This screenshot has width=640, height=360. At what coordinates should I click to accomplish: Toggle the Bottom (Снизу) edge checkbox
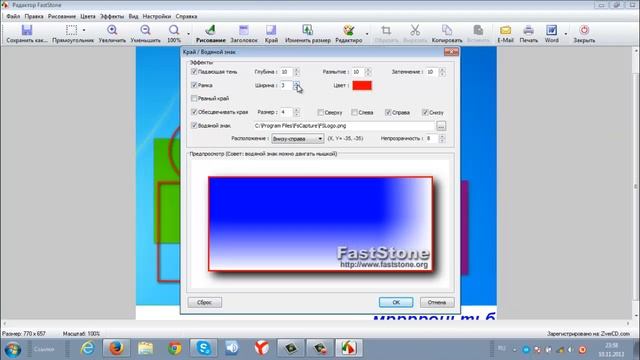click(x=425, y=112)
